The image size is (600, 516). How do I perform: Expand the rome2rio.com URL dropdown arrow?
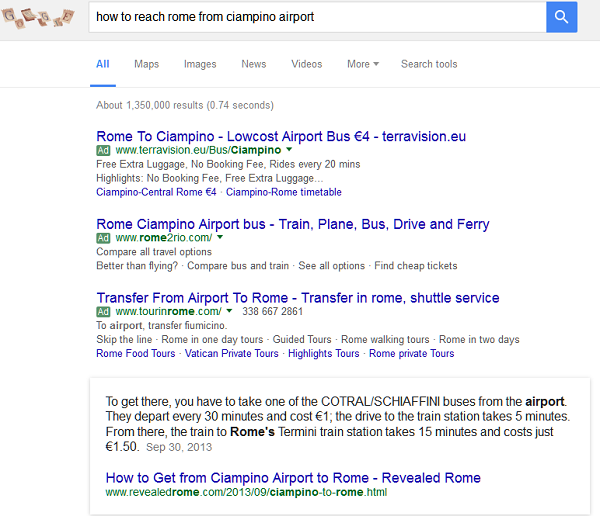[x=220, y=237]
